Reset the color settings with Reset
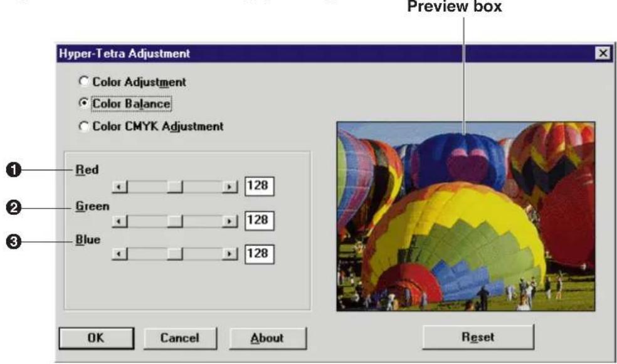 pos(478,337)
